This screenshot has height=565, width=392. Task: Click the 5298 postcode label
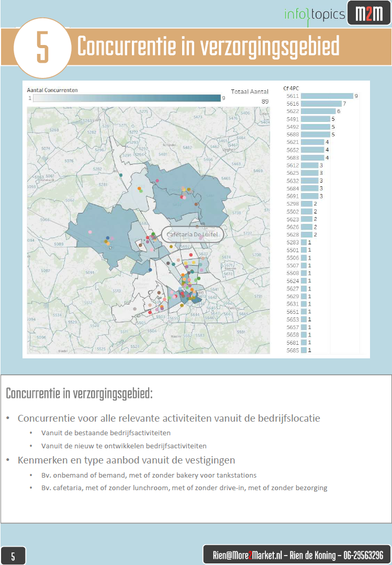(x=293, y=204)
